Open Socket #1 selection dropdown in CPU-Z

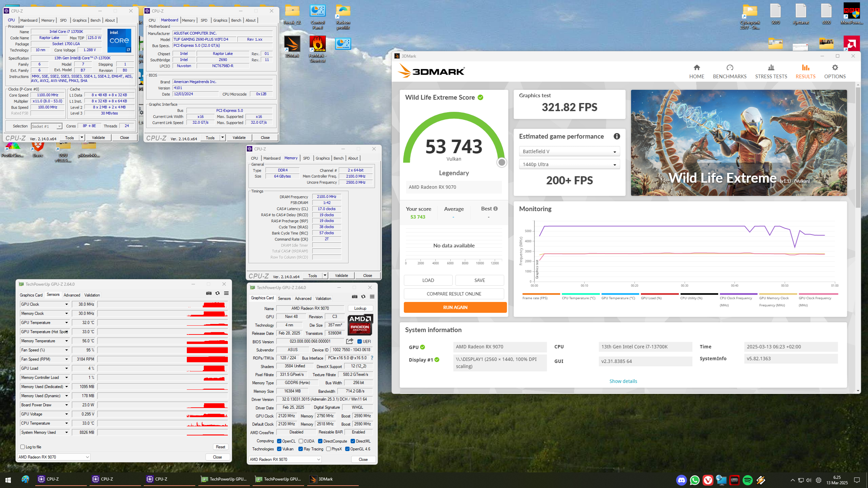46,126
